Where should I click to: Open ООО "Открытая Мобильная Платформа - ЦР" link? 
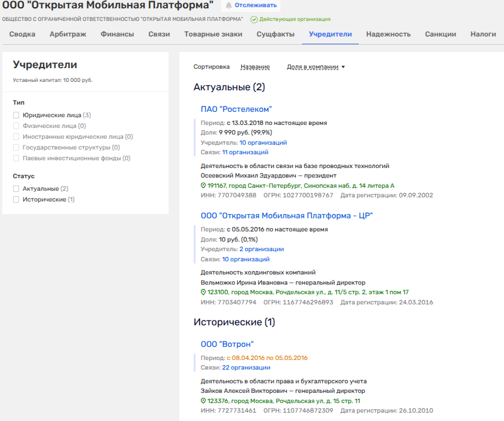(287, 215)
